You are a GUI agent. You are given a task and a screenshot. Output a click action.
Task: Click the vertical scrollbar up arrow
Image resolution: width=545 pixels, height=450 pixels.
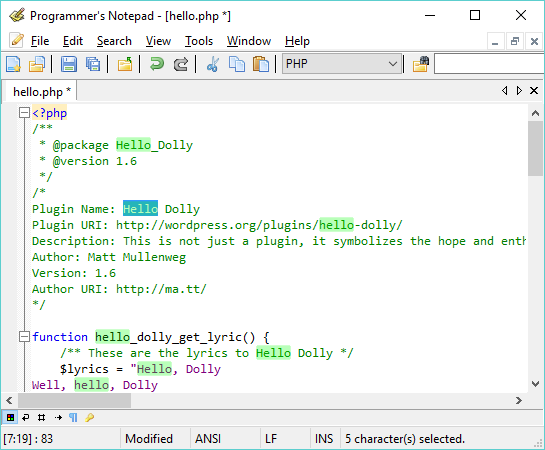(x=535, y=113)
